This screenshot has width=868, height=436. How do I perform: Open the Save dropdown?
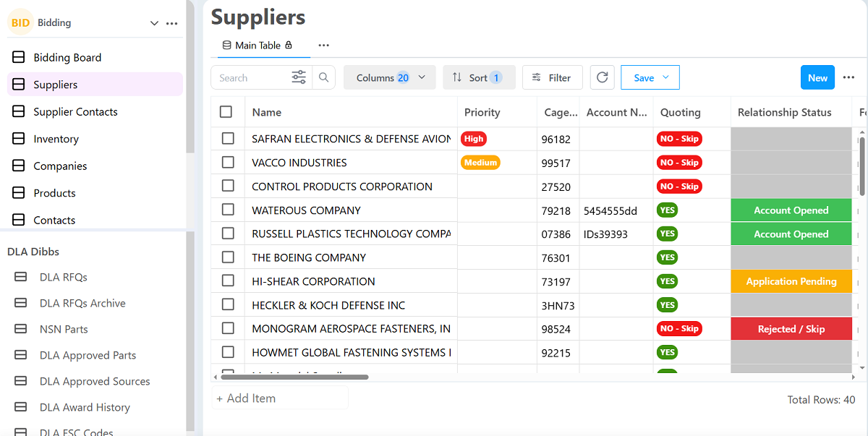650,77
